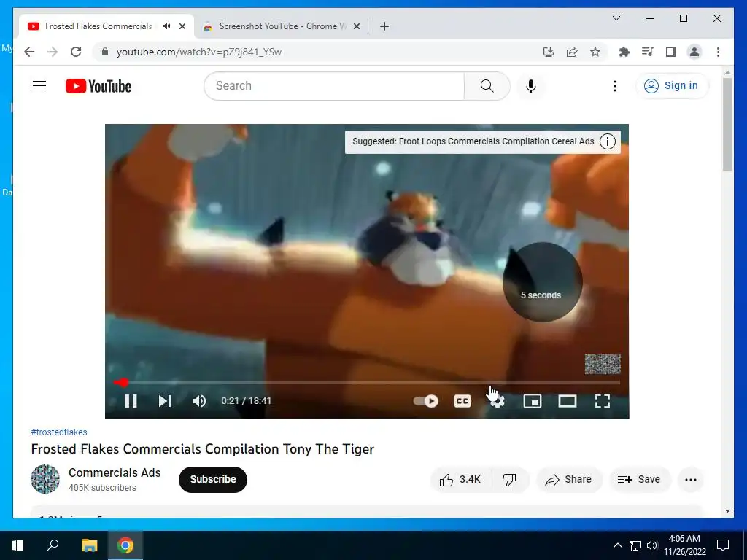Image resolution: width=747 pixels, height=560 pixels.
Task: Bookmark this page with star
Action: 595,52
